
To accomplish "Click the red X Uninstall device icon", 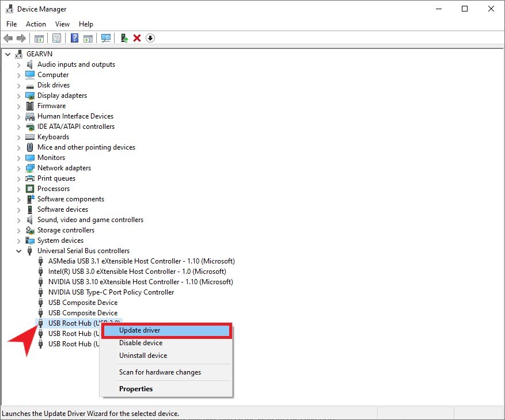I will [x=137, y=38].
